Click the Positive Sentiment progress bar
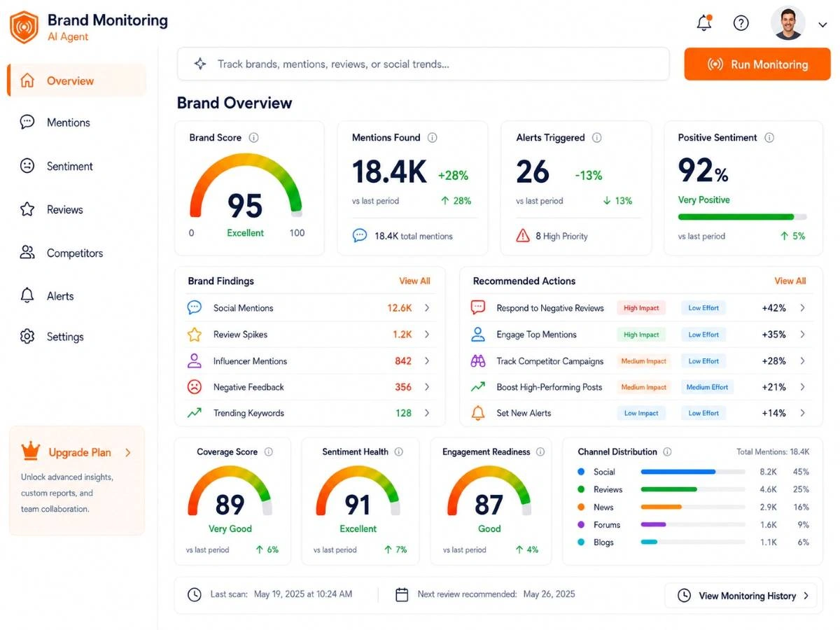The height and width of the screenshot is (630, 840). (x=742, y=217)
